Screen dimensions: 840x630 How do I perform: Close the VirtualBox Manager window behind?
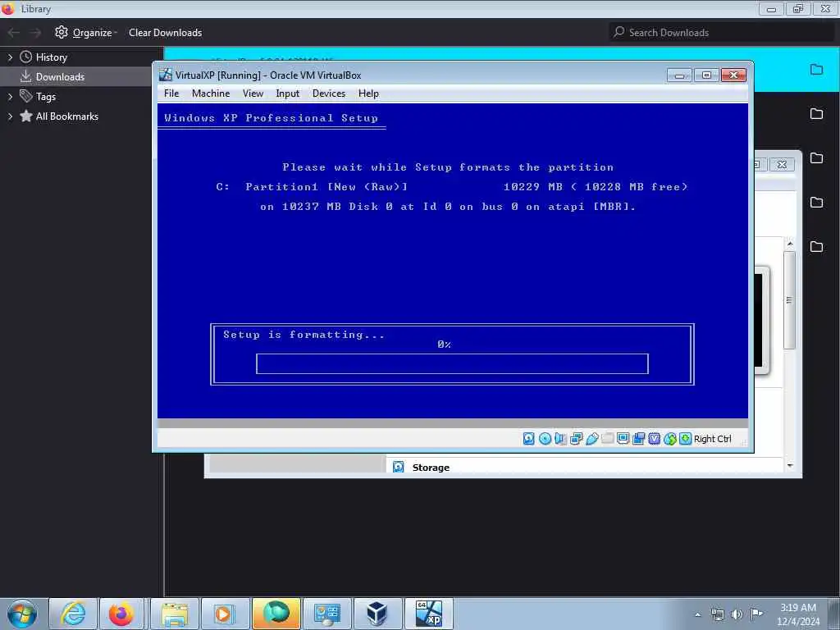[782, 164]
